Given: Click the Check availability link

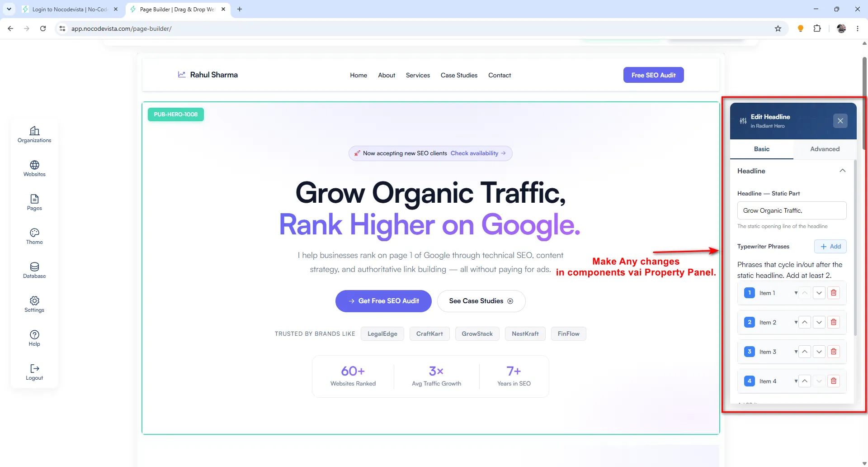Looking at the screenshot, I should (478, 153).
